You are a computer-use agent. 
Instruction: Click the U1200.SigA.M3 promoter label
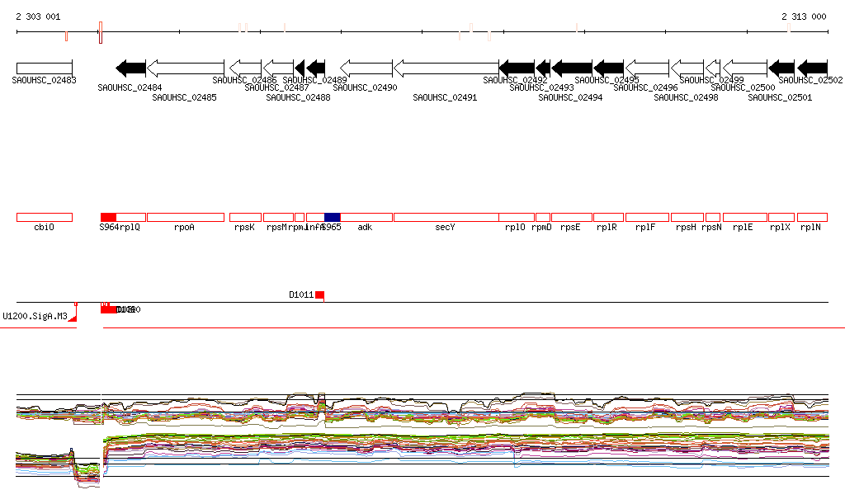point(35,316)
